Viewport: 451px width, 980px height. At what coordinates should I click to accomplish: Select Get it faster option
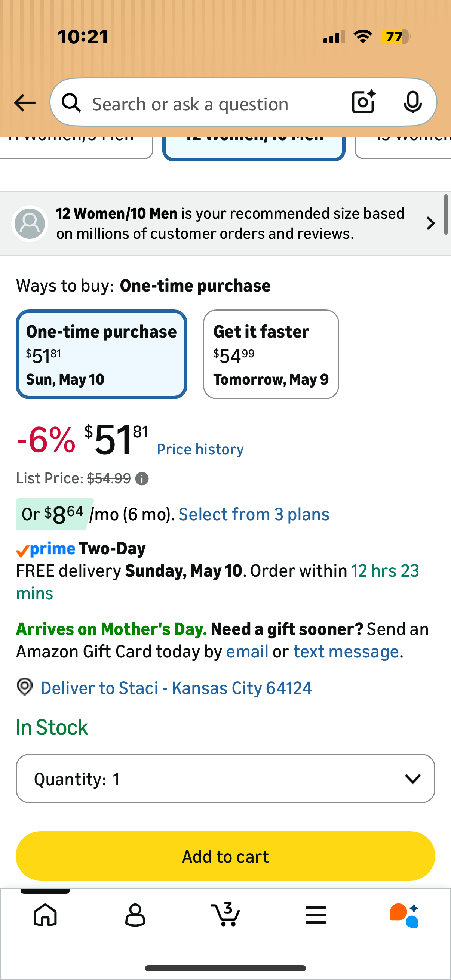[x=271, y=354]
